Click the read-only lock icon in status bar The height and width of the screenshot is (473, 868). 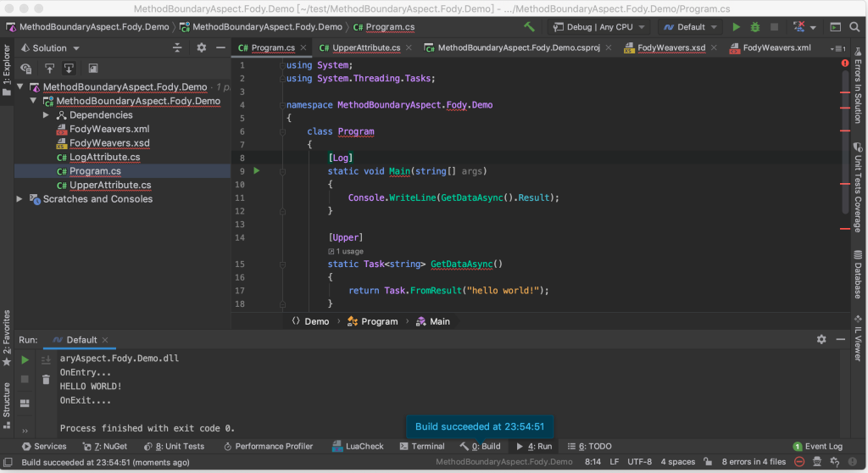[708, 461]
